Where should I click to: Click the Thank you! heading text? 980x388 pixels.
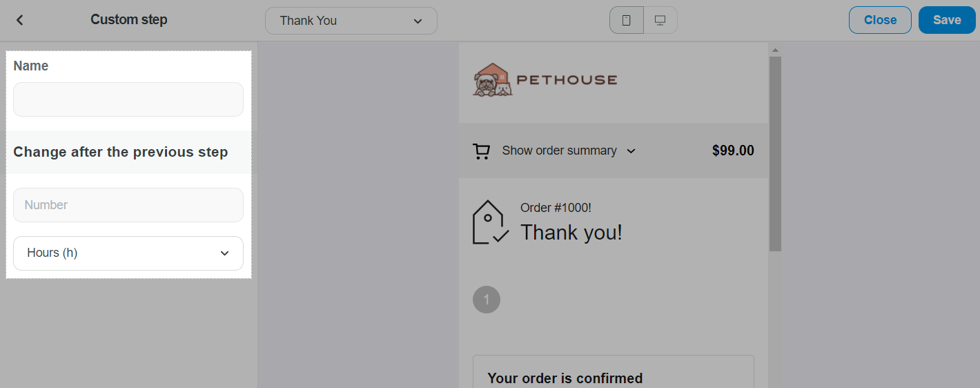[571, 233]
